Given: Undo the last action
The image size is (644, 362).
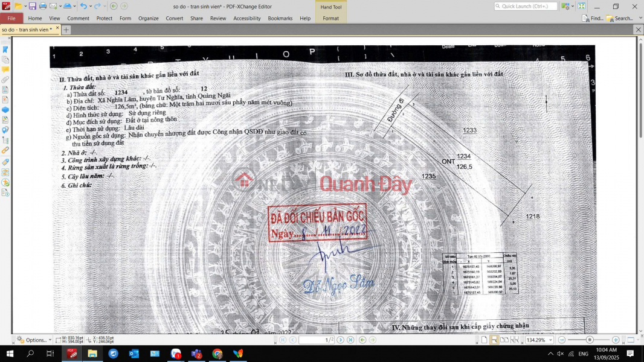Looking at the screenshot, I should (x=83, y=6).
